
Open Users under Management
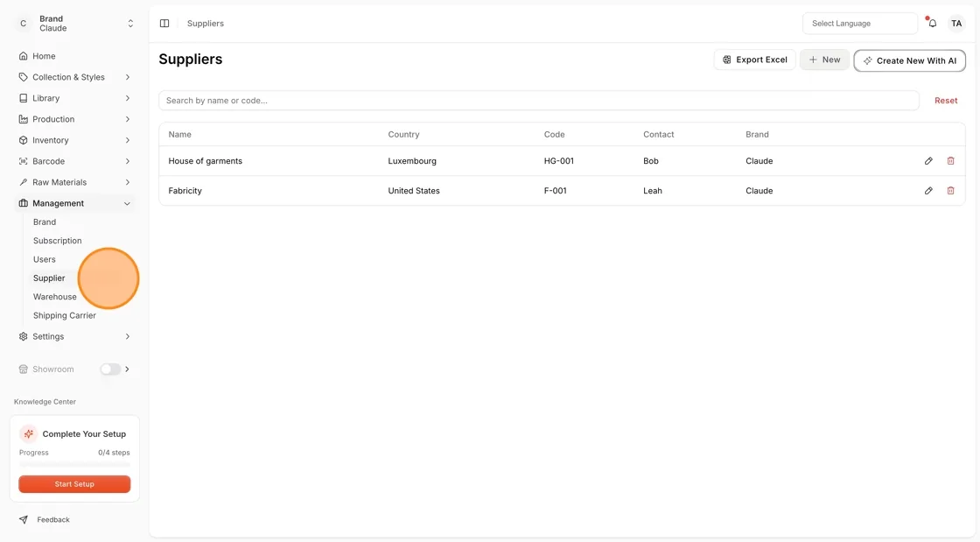click(x=45, y=259)
